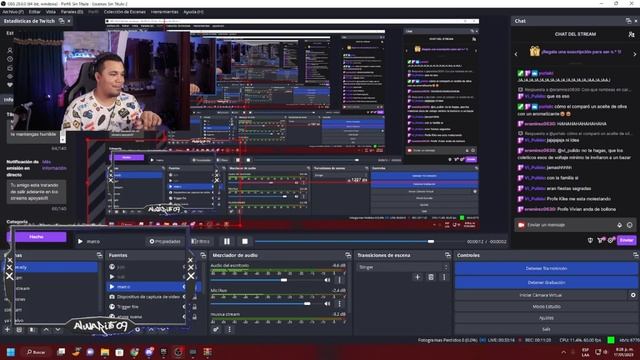
Task: Open Editar menu
Action: click(x=34, y=12)
